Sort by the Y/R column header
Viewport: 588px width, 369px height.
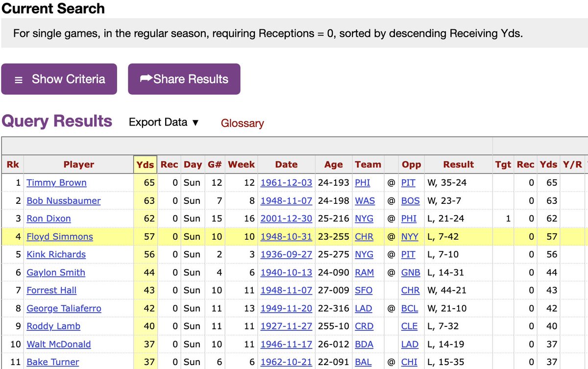point(572,165)
